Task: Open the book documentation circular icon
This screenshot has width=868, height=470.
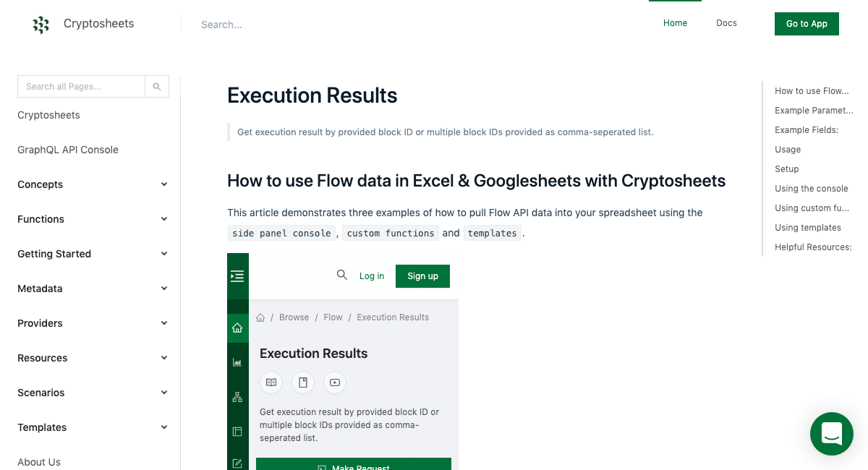Action: click(271, 383)
